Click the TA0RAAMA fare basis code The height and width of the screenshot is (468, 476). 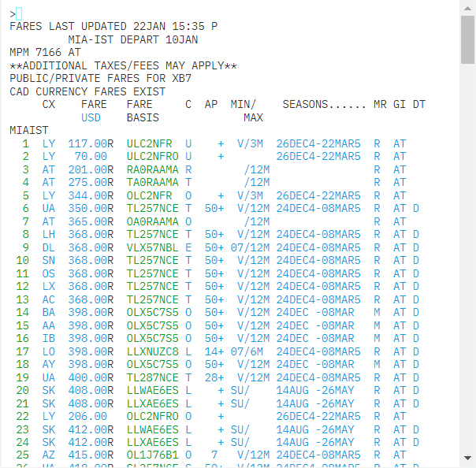click(152, 183)
